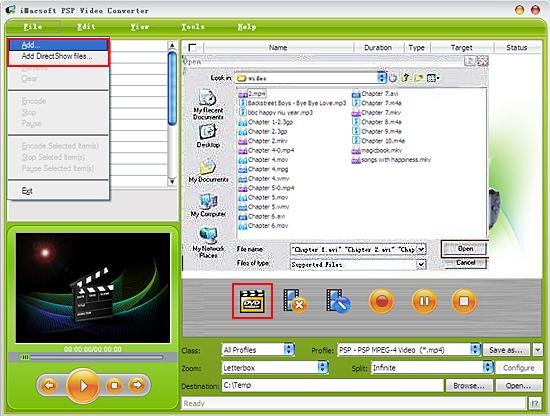This screenshot has height=416, width=550.
Task: Click the Configure button
Action: click(518, 368)
